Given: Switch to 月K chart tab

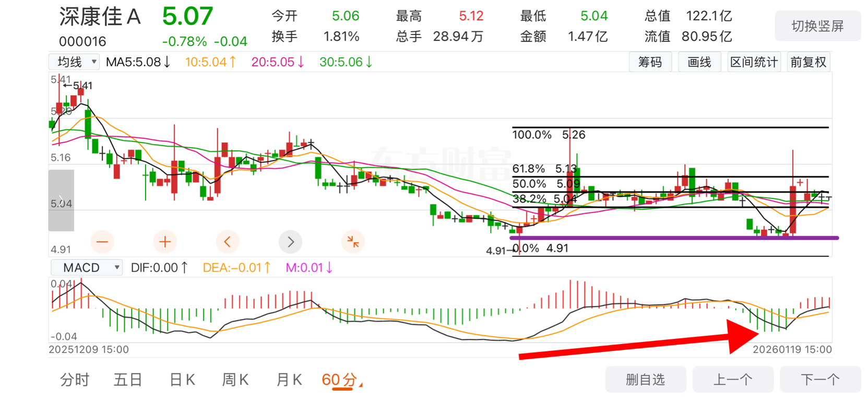Looking at the screenshot, I should pos(289,380).
